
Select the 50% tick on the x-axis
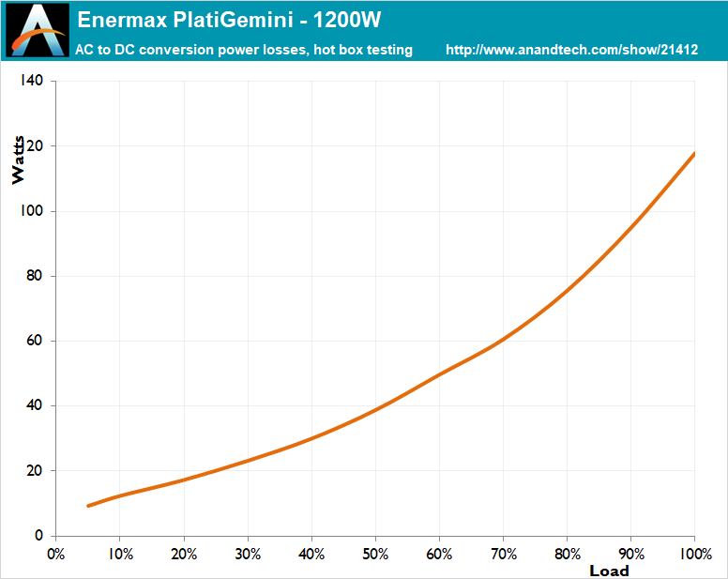(375, 554)
